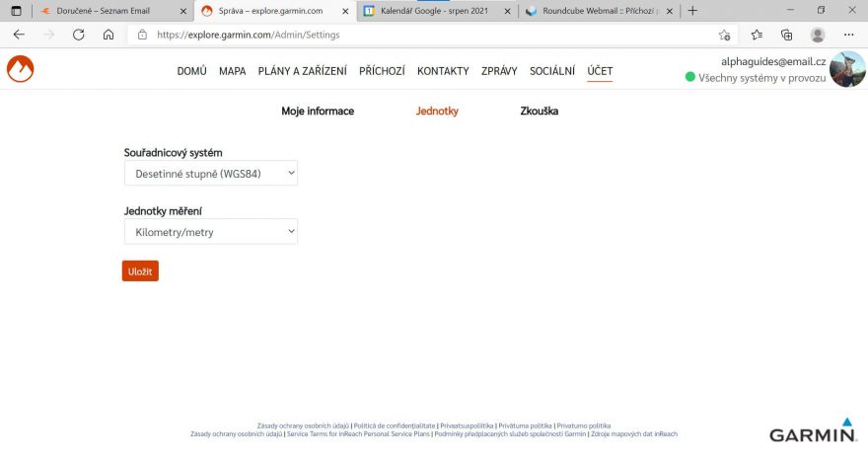Viewport: 868px width, 462px height.
Task: Click the browser refresh icon
Action: click(x=79, y=34)
